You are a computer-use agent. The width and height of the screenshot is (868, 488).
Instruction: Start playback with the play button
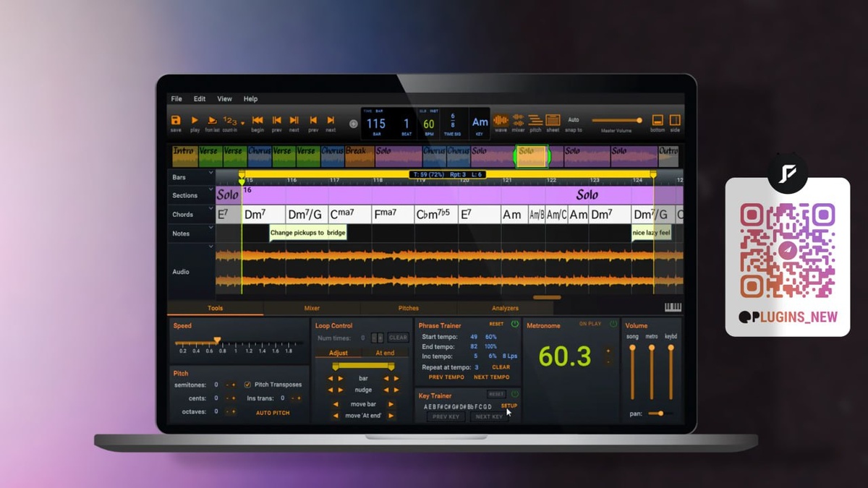(195, 120)
